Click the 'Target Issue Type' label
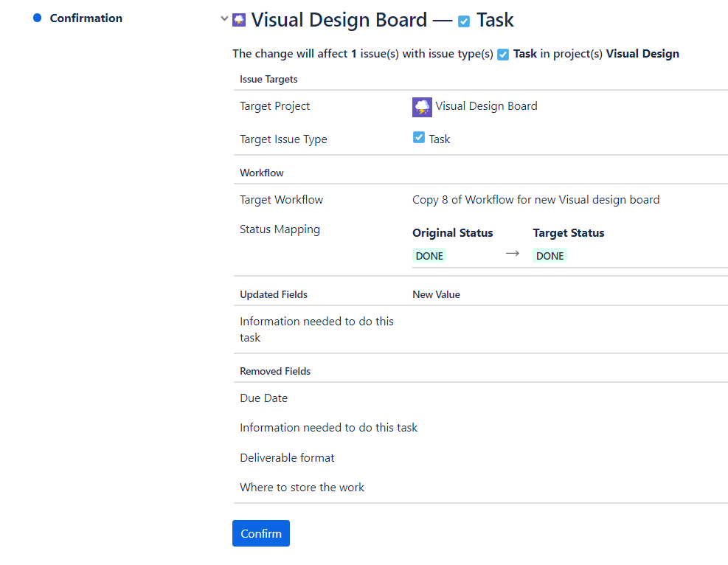The height and width of the screenshot is (565, 728). coord(283,139)
